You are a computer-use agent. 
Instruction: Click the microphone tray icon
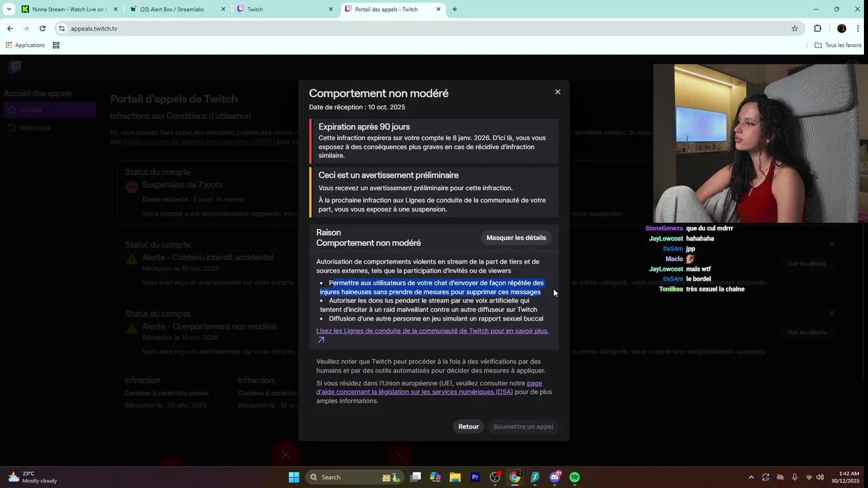click(x=794, y=477)
